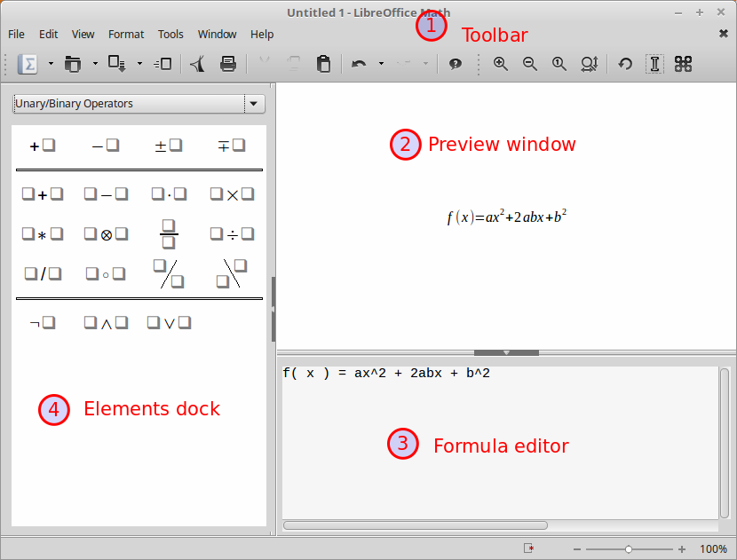Screen dimensions: 737x560
Task: Click document modified indicator in status bar
Action: (x=529, y=549)
